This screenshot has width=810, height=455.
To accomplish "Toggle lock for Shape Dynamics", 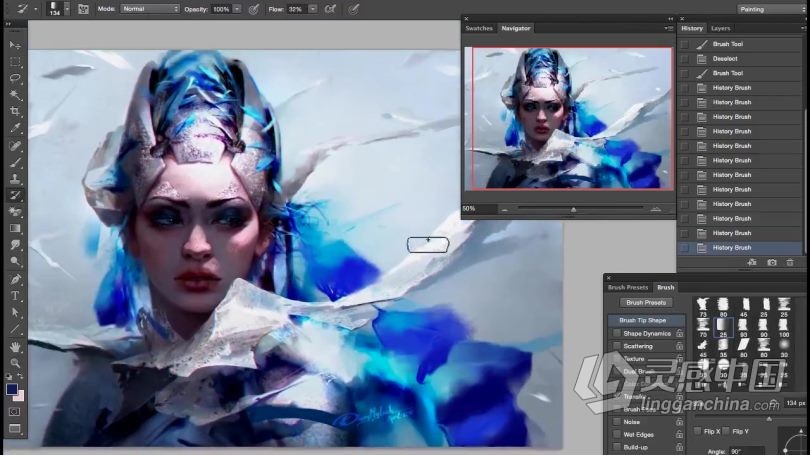I will 679,334.
